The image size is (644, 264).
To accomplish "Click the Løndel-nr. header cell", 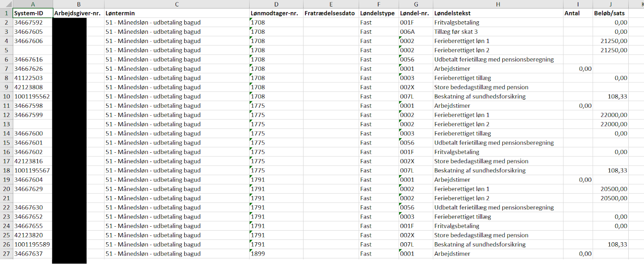I will (416, 13).
